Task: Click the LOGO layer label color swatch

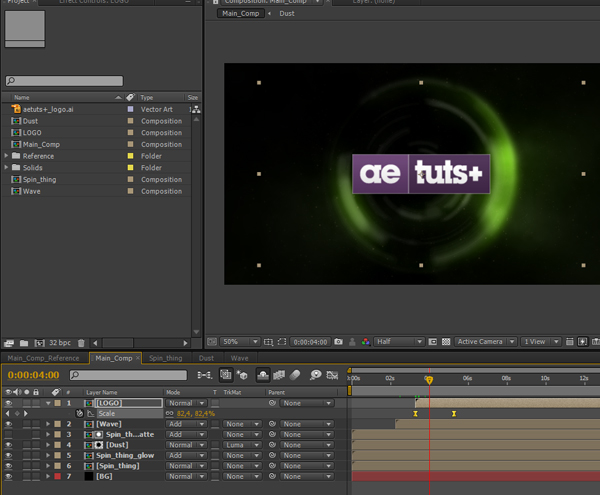Action: [57, 403]
